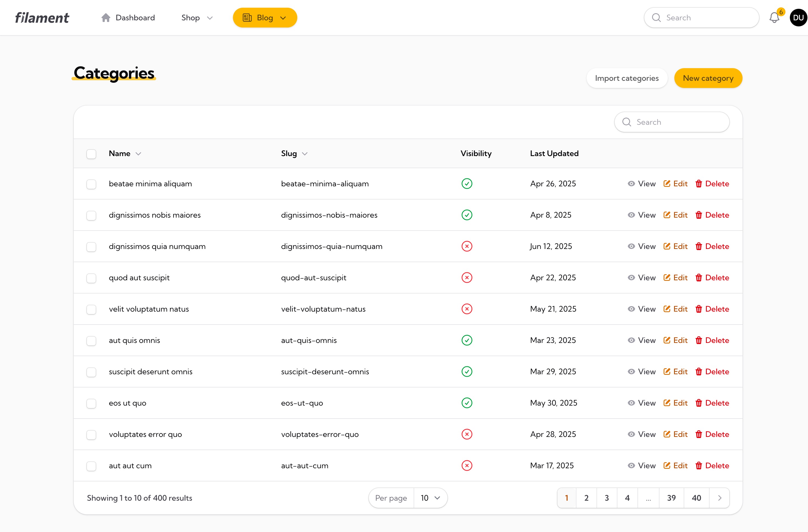Click the eye icon for aut quis omnis
This screenshot has height=532, width=808.
(x=631, y=340)
